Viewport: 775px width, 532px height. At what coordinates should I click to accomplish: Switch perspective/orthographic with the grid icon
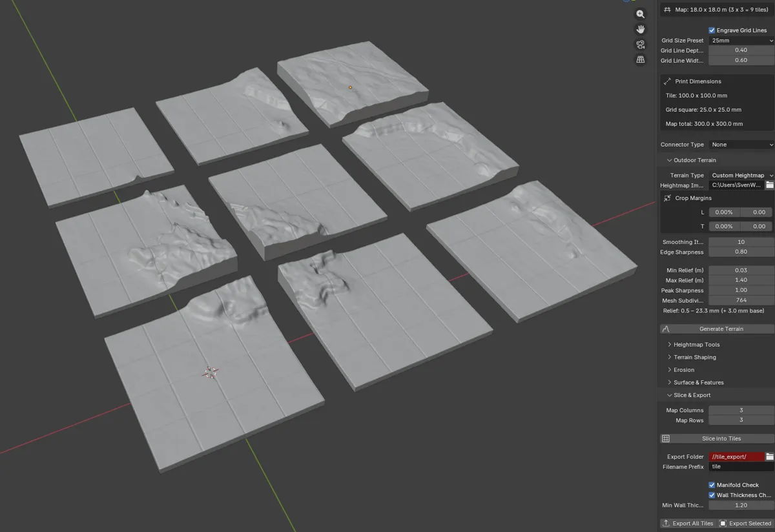click(x=640, y=59)
